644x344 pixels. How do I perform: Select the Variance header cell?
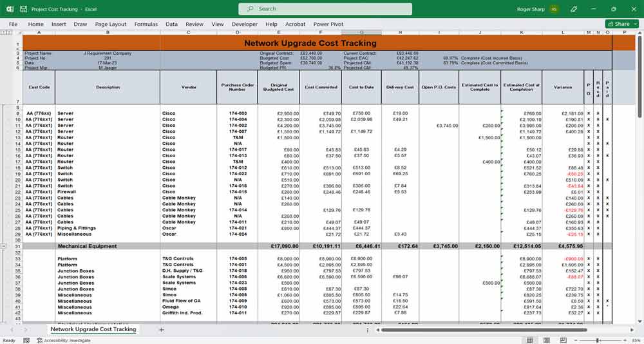click(x=563, y=87)
